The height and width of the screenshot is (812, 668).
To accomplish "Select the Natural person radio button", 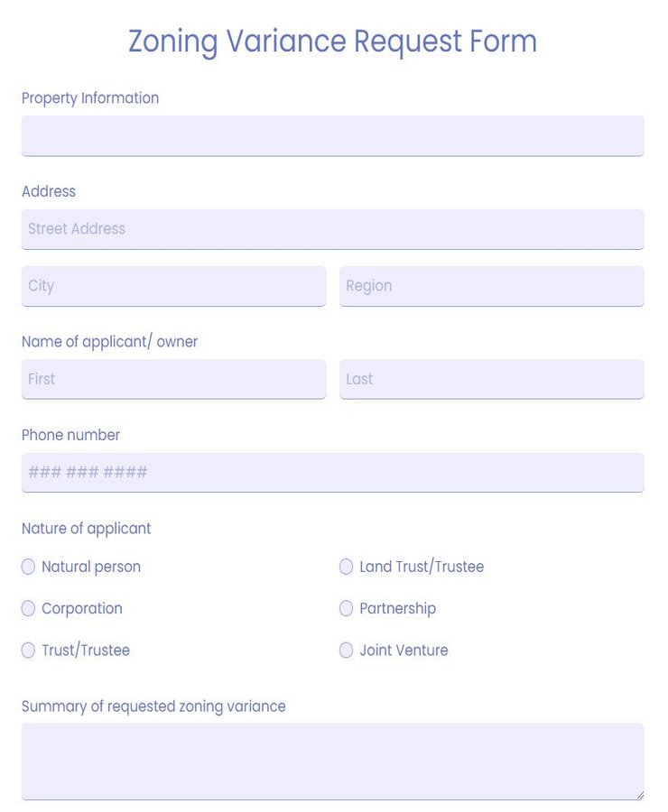I will pyautogui.click(x=28, y=567).
